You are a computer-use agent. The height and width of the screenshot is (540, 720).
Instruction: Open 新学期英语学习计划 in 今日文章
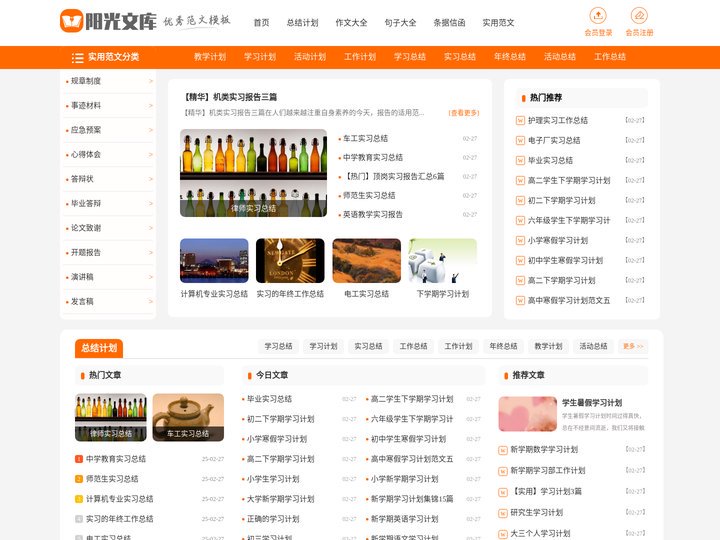[x=405, y=519]
